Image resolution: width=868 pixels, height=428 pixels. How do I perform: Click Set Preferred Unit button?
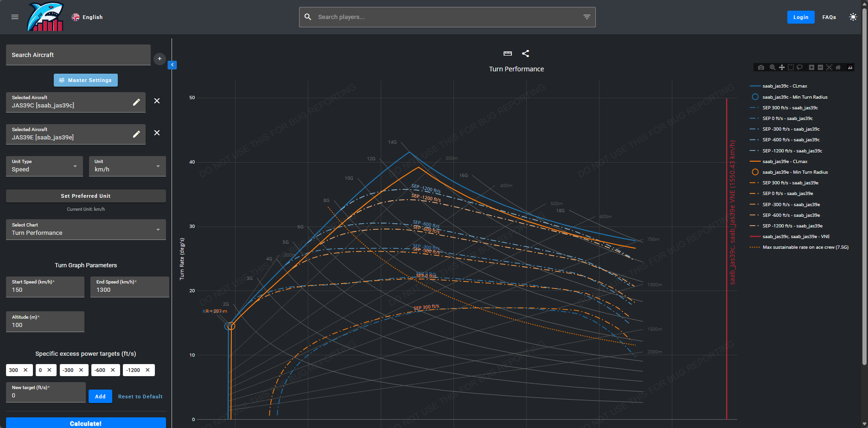pyautogui.click(x=86, y=196)
